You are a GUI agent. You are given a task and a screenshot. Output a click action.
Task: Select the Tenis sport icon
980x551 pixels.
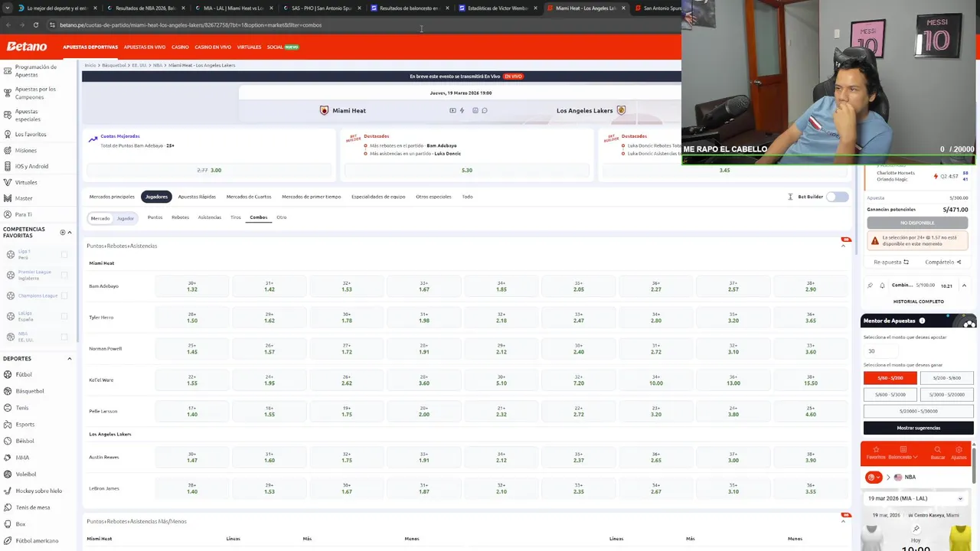coord(7,408)
